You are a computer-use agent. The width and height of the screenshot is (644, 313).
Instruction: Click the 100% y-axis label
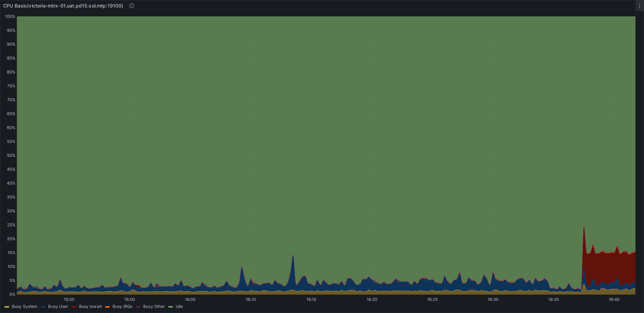coord(10,16)
